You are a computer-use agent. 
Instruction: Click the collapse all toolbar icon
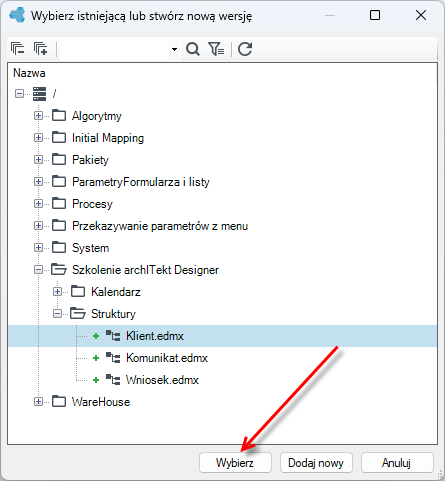[17, 49]
